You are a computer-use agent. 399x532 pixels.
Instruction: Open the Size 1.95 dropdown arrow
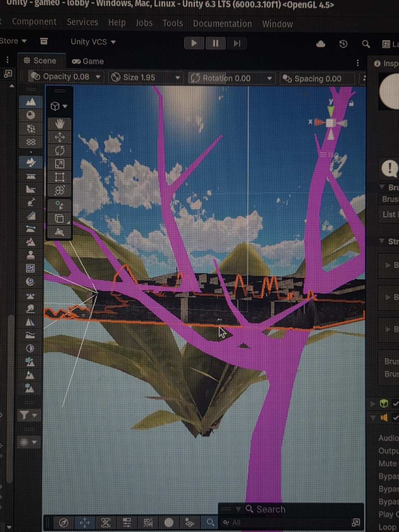coord(177,78)
